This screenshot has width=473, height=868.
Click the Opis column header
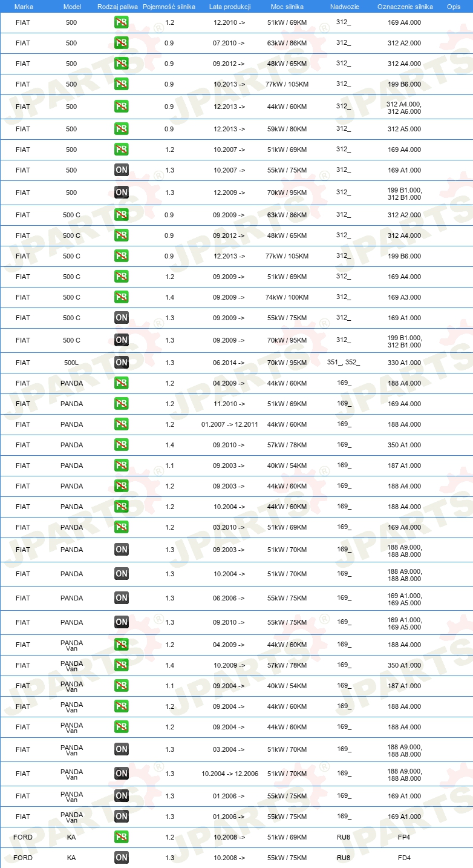click(x=453, y=6)
